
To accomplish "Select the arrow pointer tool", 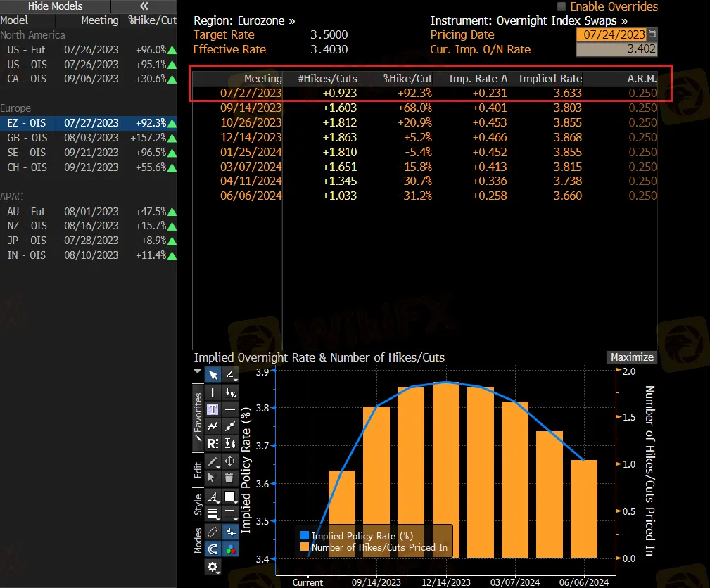I will (x=213, y=374).
